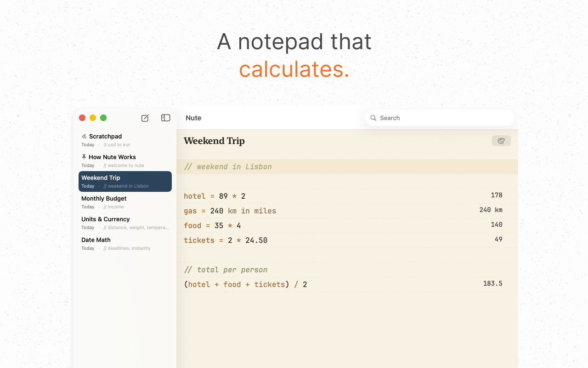Image resolution: width=588 pixels, height=368 pixels.
Task: Click the hotel = 89 * 2 line
Action: pos(215,196)
